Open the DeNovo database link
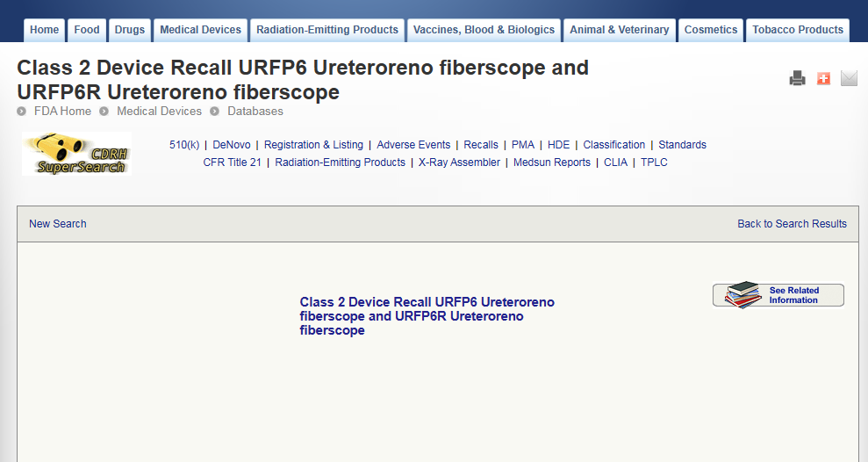The width and height of the screenshot is (868, 462). point(232,145)
